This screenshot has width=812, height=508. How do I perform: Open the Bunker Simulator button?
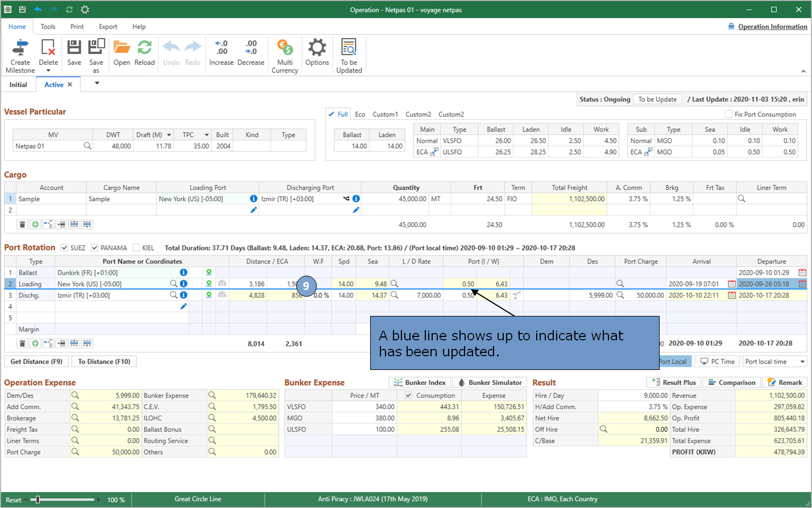[489, 382]
